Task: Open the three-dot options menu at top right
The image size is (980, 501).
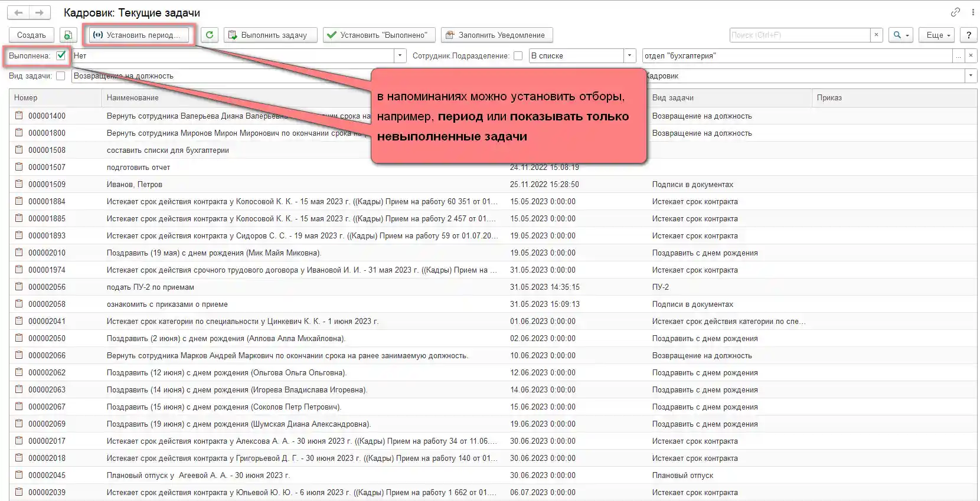Action: click(x=969, y=12)
